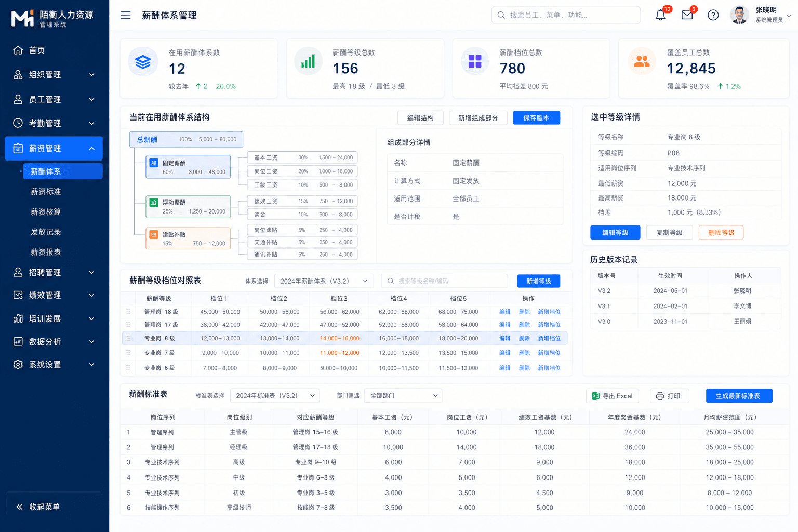Click the 导出 Excel button
Viewport: 798px width, 532px height.
[612, 396]
